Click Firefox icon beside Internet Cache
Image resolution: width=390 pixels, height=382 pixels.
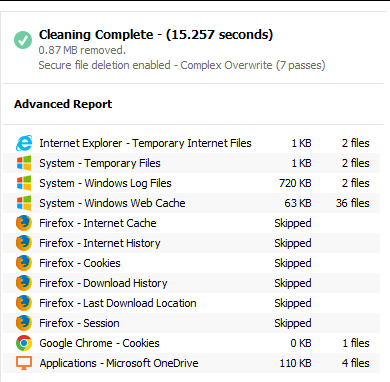(24, 223)
